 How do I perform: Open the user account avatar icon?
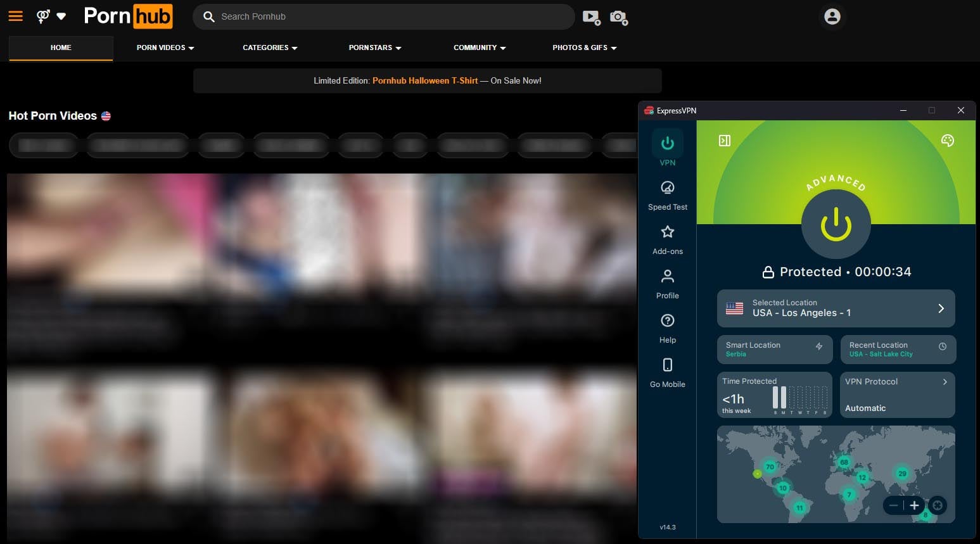[x=832, y=16]
